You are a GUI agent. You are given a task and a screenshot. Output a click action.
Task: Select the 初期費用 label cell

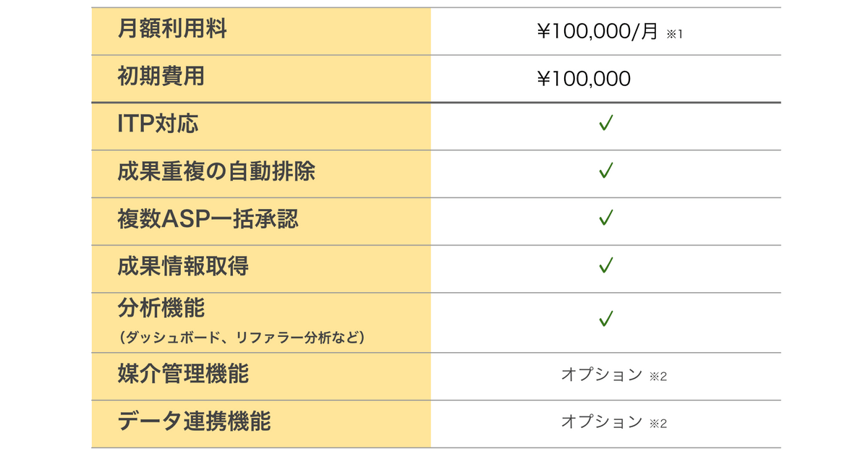coord(261,78)
